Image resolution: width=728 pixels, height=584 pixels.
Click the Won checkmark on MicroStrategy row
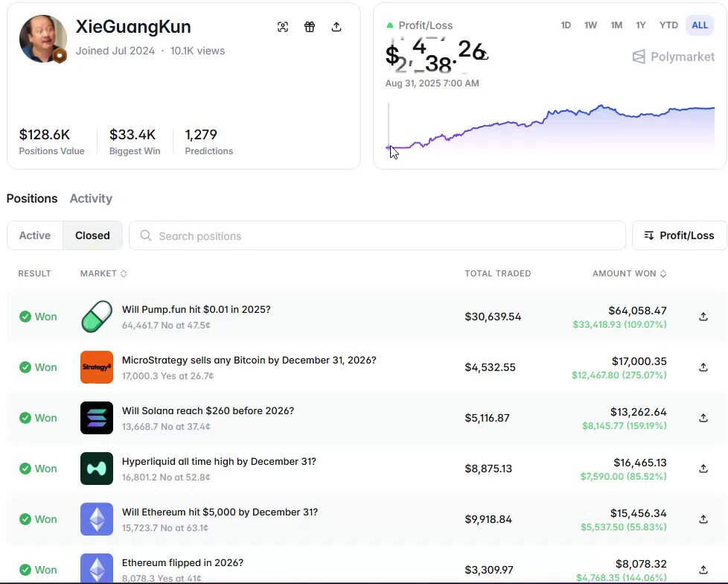pos(25,367)
